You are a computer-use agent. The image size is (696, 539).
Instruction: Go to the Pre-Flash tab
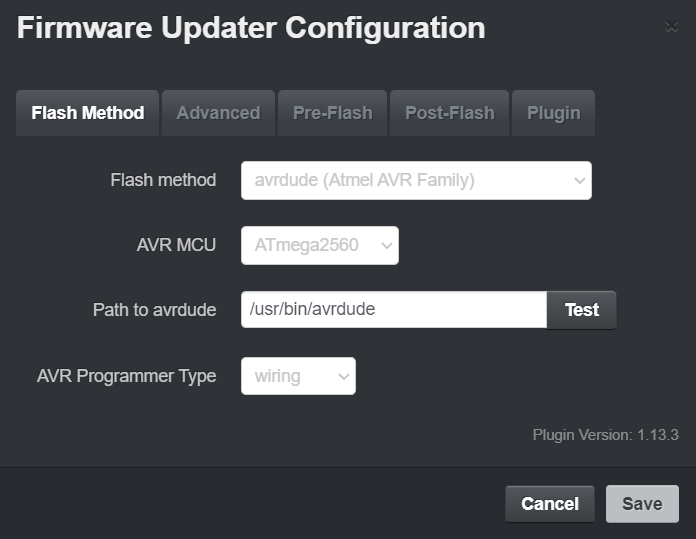pos(332,113)
